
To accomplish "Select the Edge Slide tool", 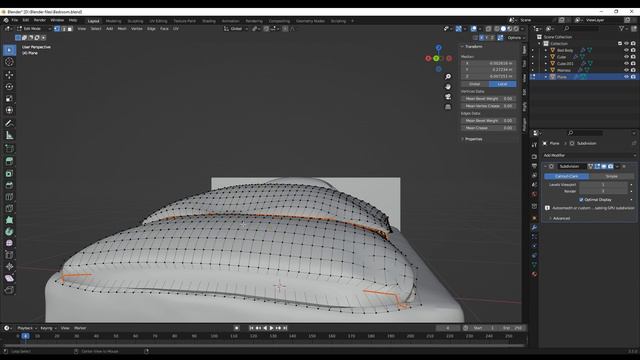I will pos(9,255).
